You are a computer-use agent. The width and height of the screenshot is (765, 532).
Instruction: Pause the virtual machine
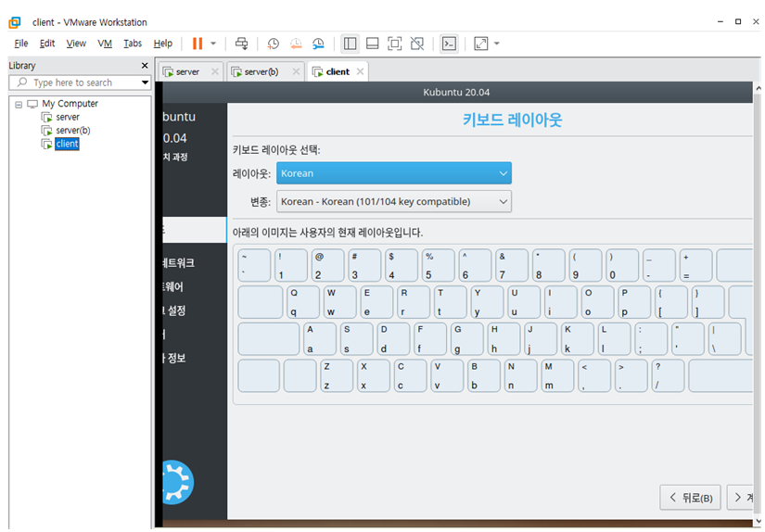click(198, 44)
